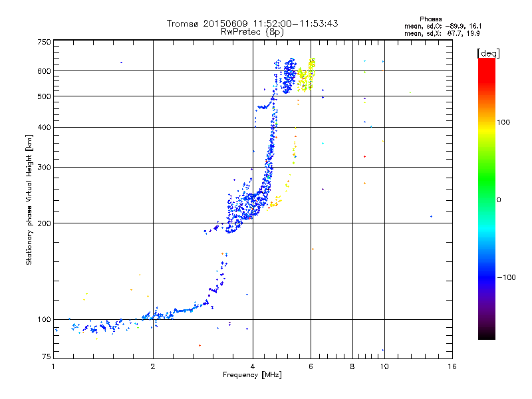Click the "[deg]" label above the color bar
Viewport: 532px width, 399px height.
[488, 53]
